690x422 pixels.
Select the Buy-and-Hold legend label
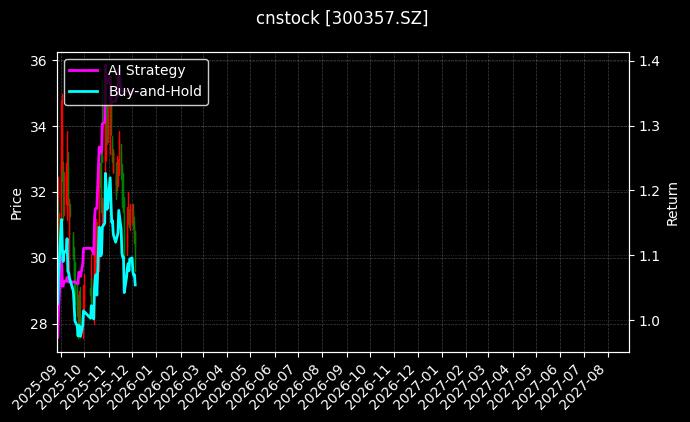(x=155, y=91)
